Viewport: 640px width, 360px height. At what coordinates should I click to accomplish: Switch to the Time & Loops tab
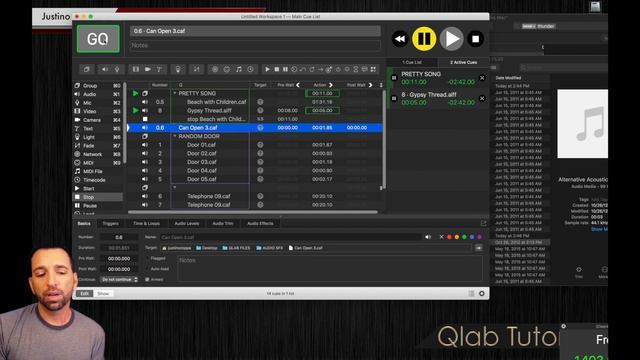click(x=147, y=224)
